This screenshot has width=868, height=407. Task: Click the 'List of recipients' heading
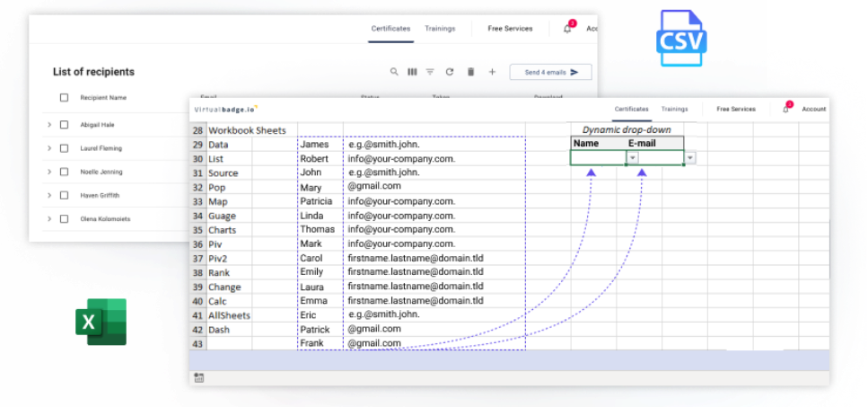93,72
